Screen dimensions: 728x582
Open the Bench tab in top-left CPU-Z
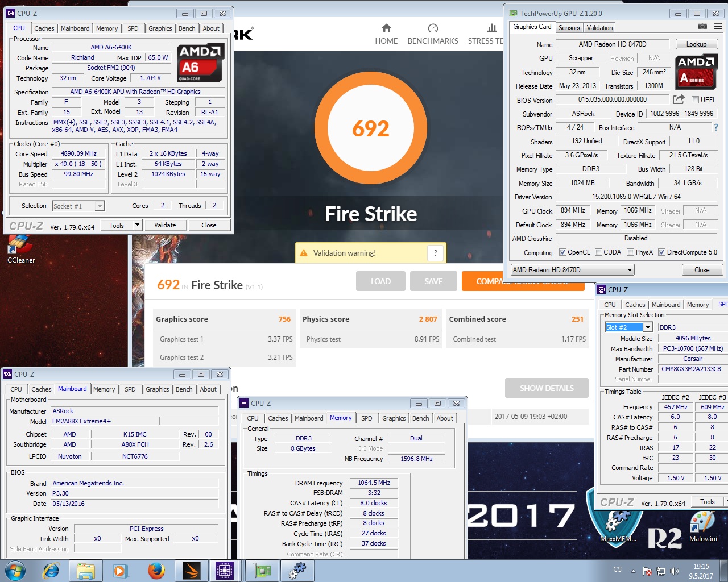[187, 28]
